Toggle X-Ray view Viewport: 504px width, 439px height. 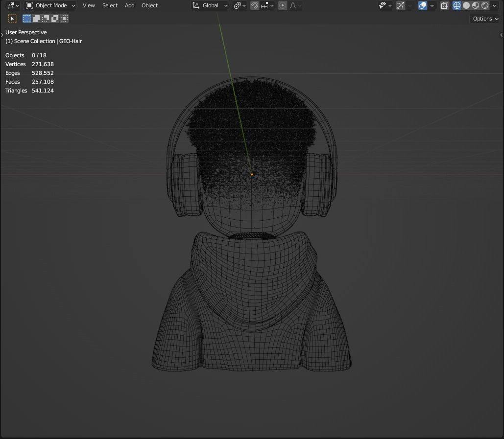point(445,5)
